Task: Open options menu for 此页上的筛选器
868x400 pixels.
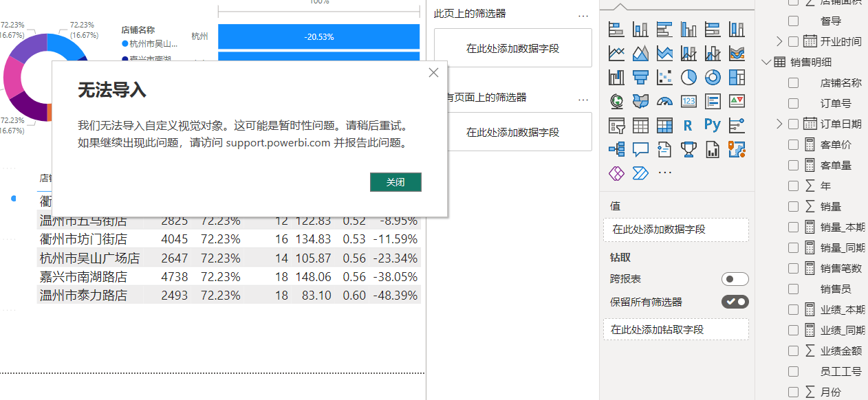Action: click(583, 15)
